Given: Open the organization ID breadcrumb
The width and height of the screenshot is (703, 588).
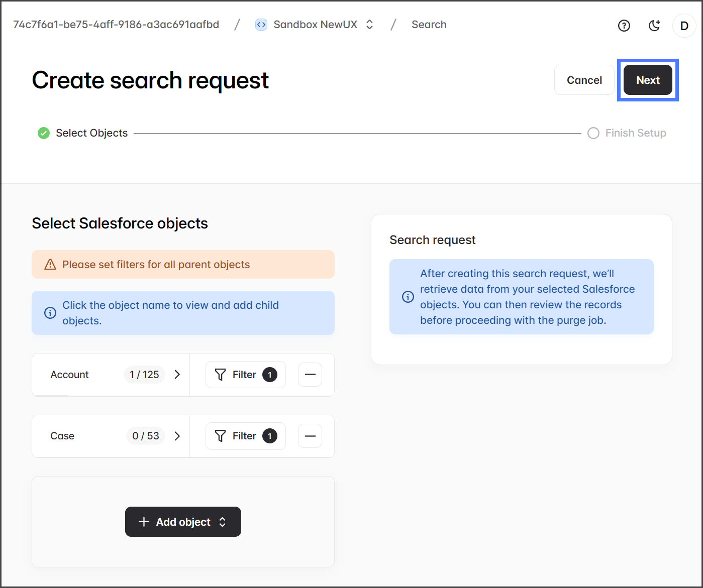Looking at the screenshot, I should (116, 25).
